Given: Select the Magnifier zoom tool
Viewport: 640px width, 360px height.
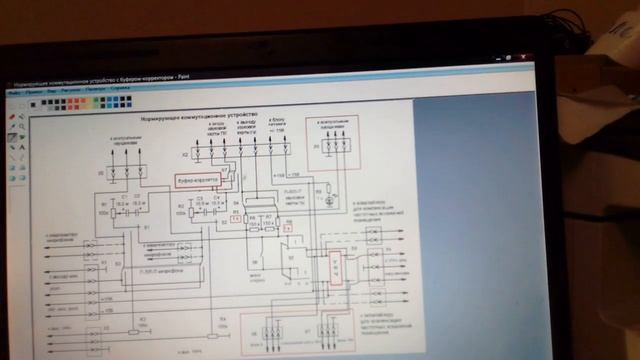Looking at the screenshot, I should (22, 127).
